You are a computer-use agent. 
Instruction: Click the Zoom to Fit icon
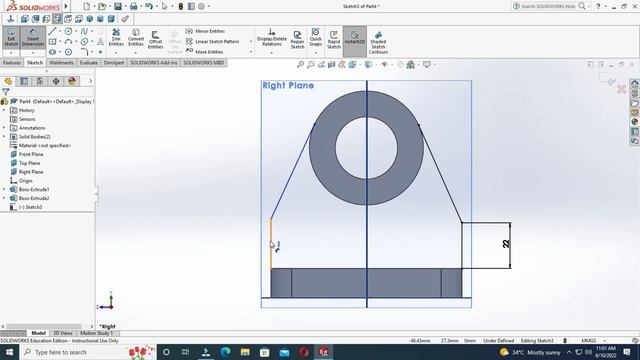[300, 64]
